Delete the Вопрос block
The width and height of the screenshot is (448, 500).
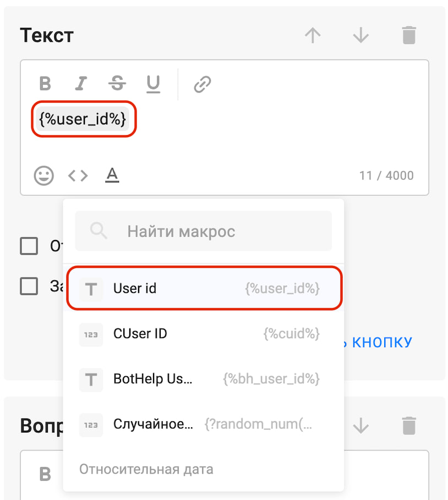[x=409, y=425]
